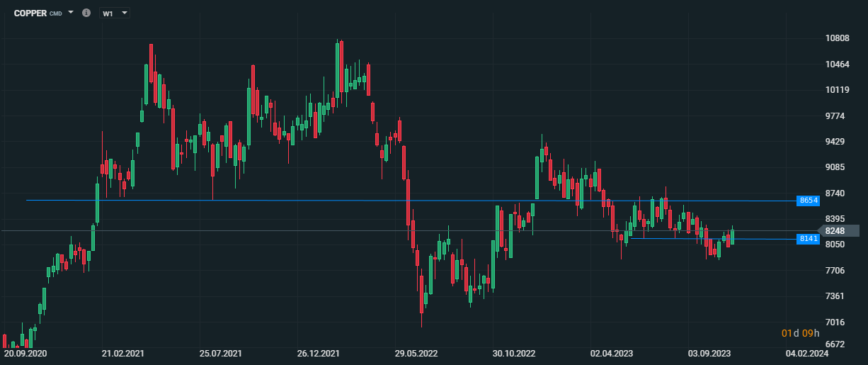Click the 30.10.2022 date label
Viewport: 868px width, 365px height.
point(514,353)
